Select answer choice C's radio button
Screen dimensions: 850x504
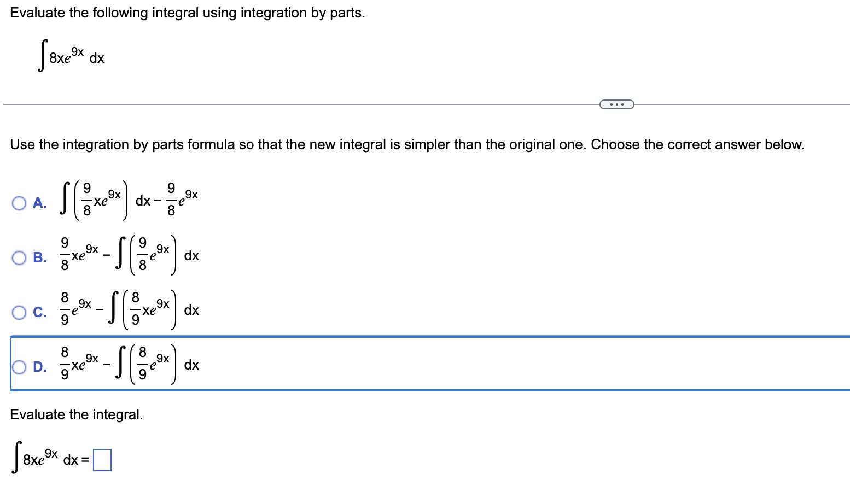coord(20,312)
